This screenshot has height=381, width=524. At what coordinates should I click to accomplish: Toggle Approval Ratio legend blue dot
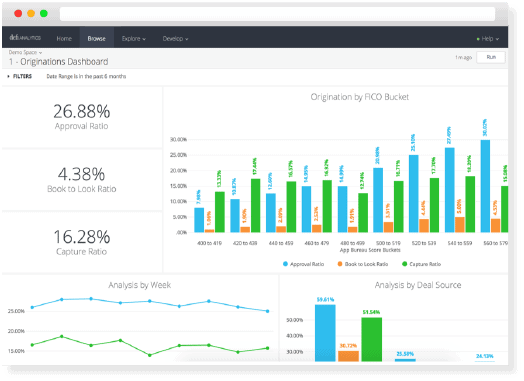(285, 264)
